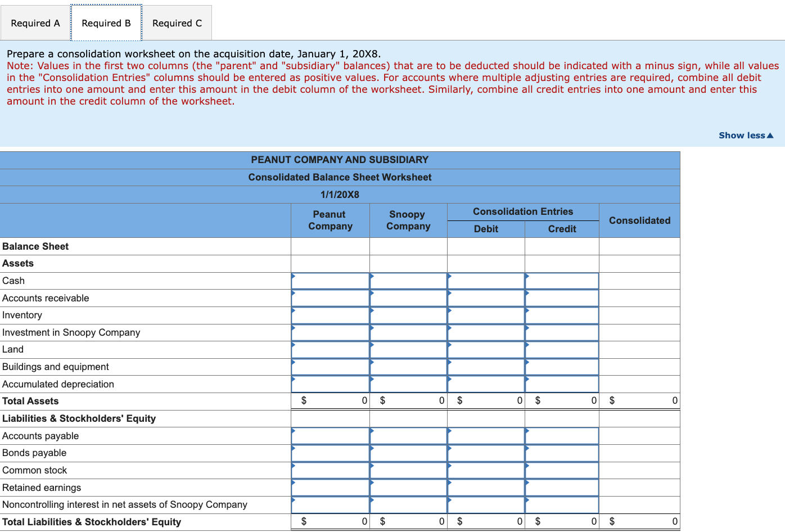Click the Investment in Snoopy Company Credit cell

[561, 332]
